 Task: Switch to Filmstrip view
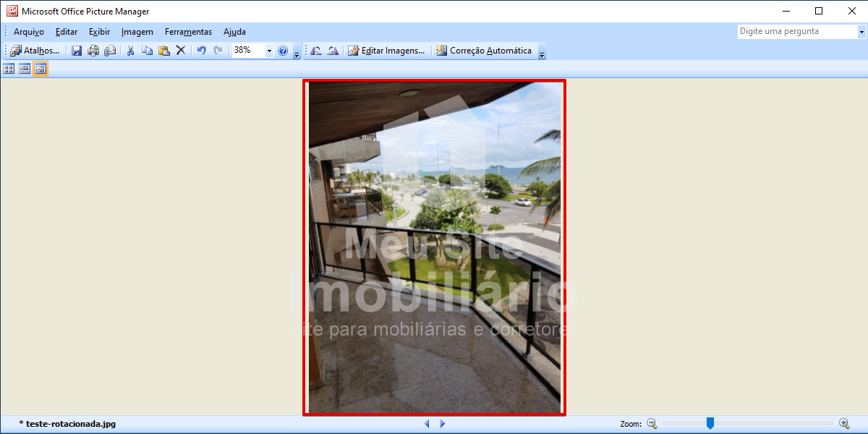tap(25, 69)
